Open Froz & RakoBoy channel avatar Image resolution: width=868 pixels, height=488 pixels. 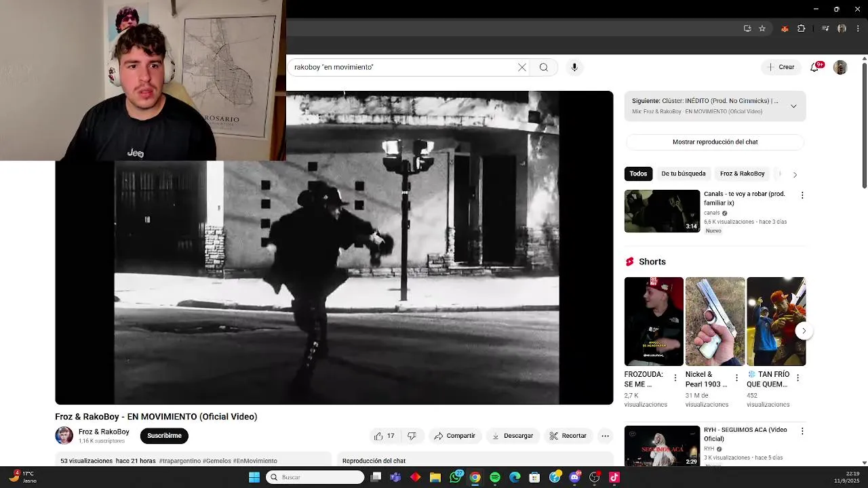coord(64,435)
